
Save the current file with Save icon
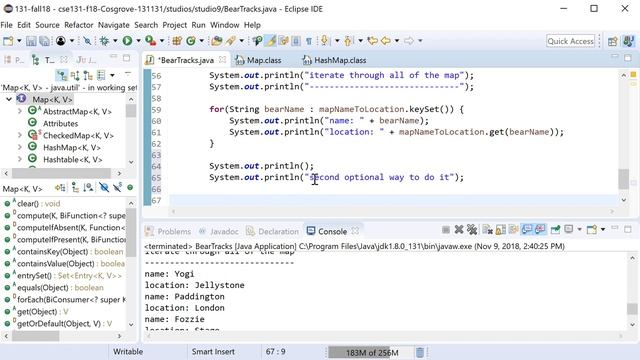pyautogui.click(x=31, y=41)
